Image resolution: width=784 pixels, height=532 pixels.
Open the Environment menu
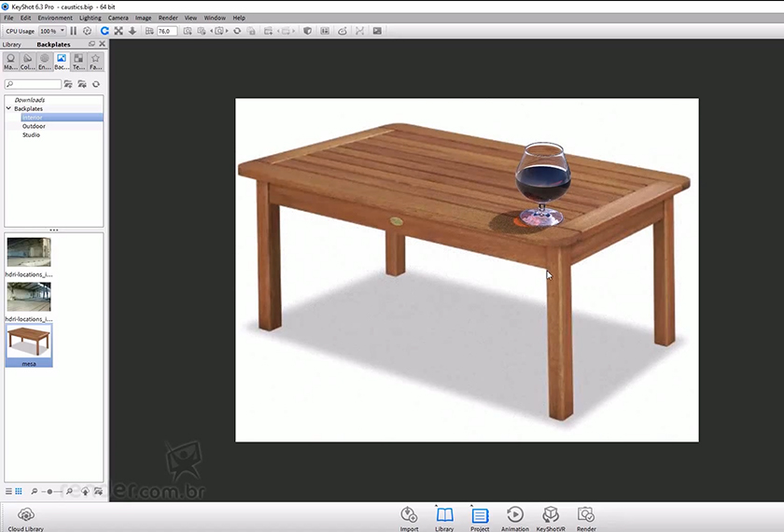[x=55, y=18]
